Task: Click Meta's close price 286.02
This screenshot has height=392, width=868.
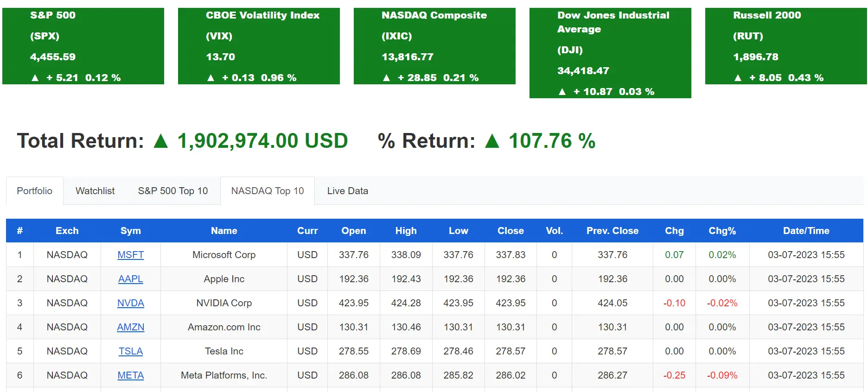Action: tap(511, 375)
